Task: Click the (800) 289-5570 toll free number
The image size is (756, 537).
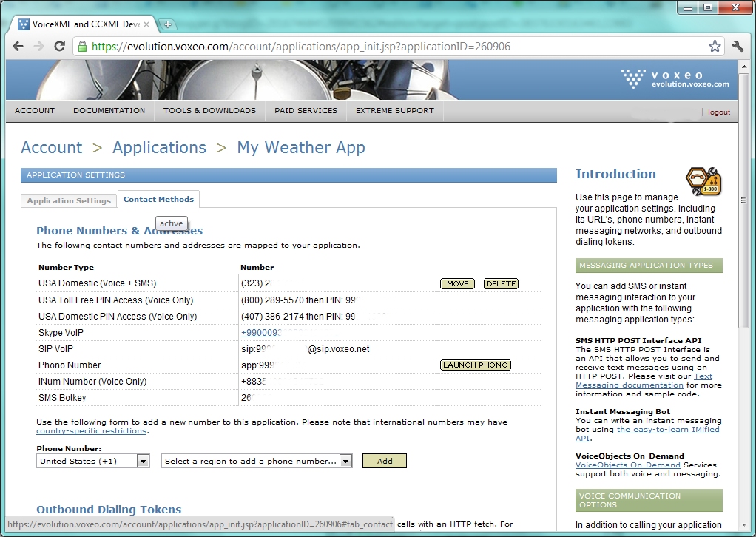Action: pyautogui.click(x=272, y=300)
